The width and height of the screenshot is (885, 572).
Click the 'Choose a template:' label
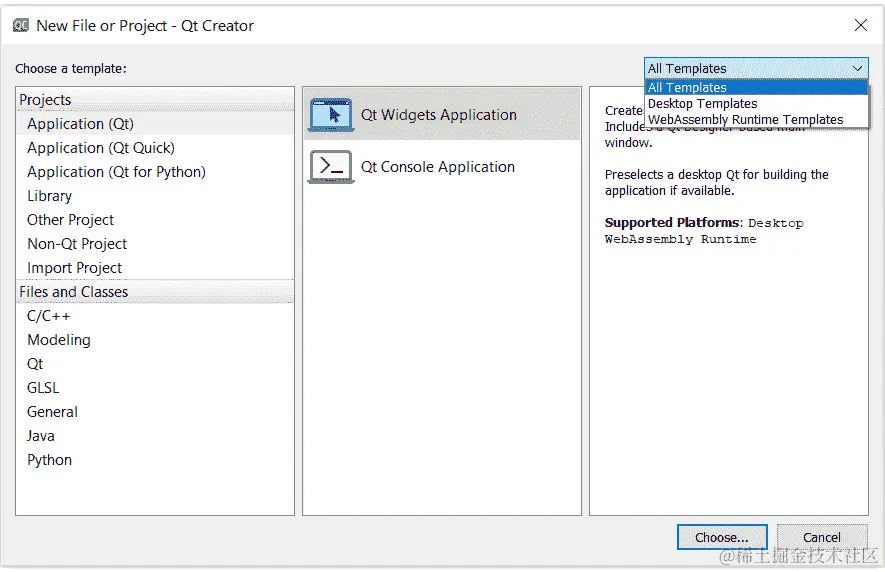pos(71,68)
